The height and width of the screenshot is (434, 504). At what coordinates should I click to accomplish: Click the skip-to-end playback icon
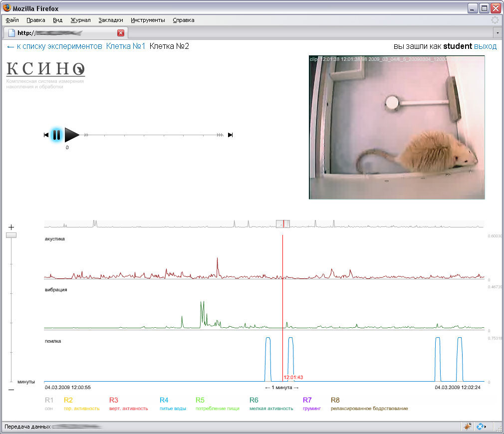click(230, 135)
